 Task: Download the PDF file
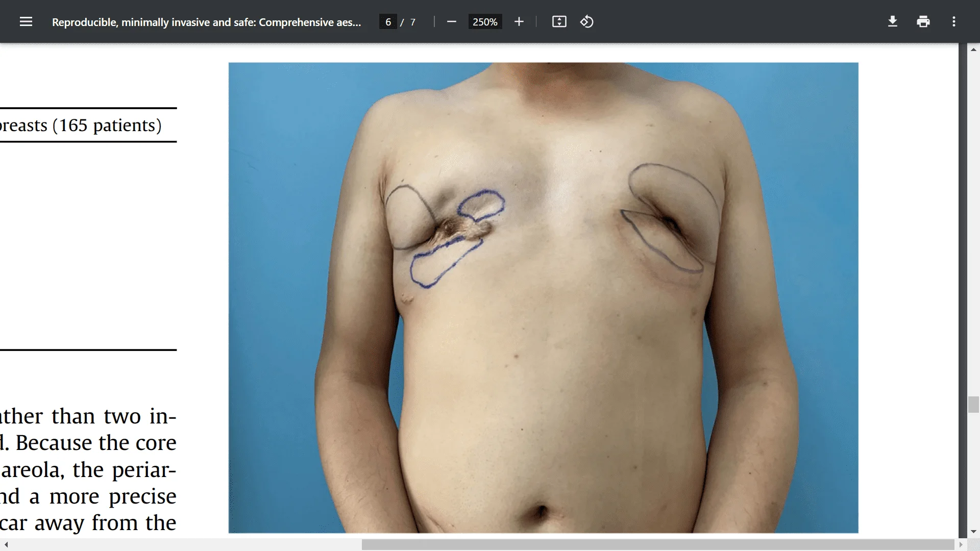coord(892,21)
